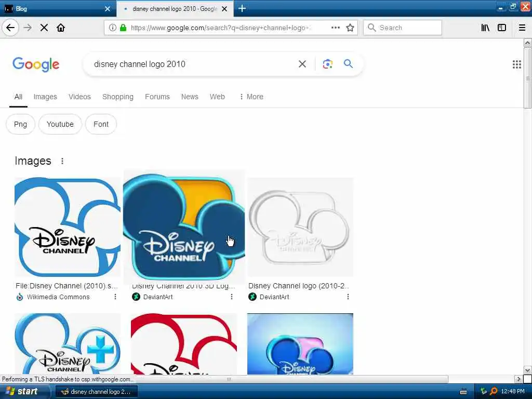Viewport: 532px width, 399px height.
Task: Switch to Forums results
Action: pos(157,97)
